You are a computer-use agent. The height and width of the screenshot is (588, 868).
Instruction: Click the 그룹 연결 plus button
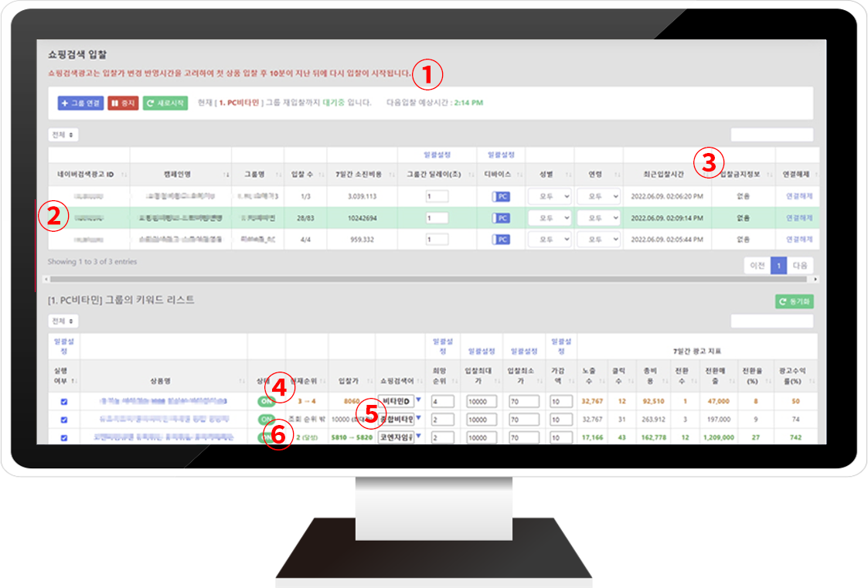pyautogui.click(x=80, y=103)
